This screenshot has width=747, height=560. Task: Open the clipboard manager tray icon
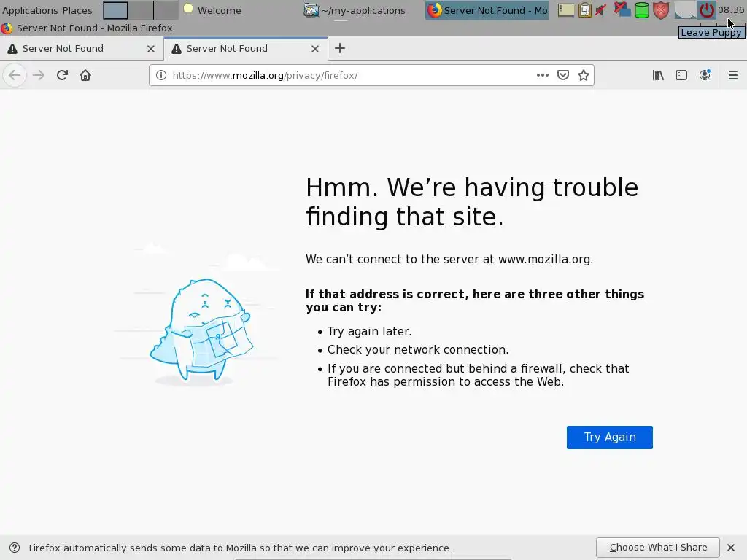coord(584,10)
